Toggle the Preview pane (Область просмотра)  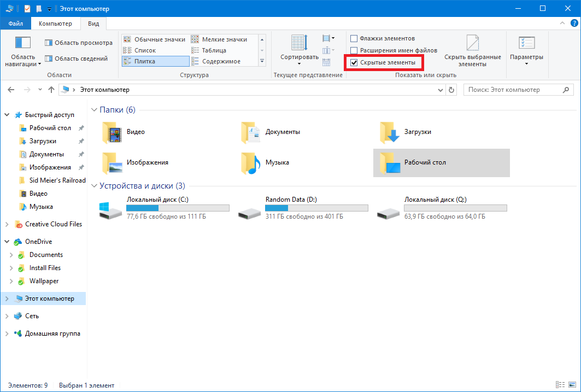pyautogui.click(x=79, y=43)
